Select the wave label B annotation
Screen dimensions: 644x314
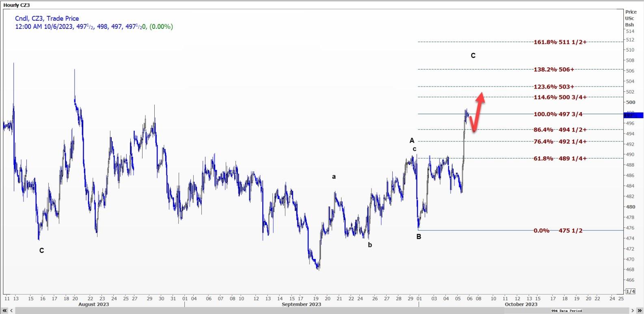(x=419, y=237)
